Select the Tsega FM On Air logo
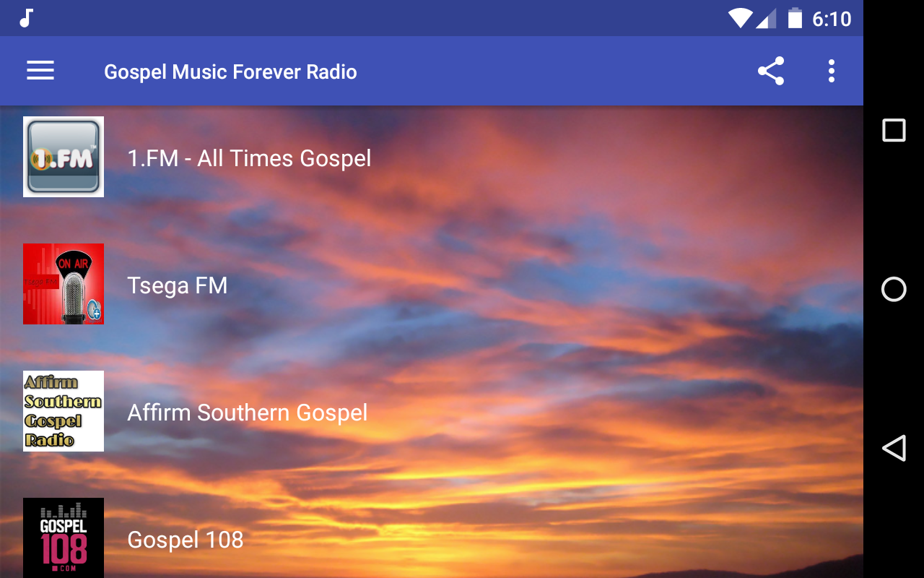The height and width of the screenshot is (578, 924). pyautogui.click(x=64, y=284)
